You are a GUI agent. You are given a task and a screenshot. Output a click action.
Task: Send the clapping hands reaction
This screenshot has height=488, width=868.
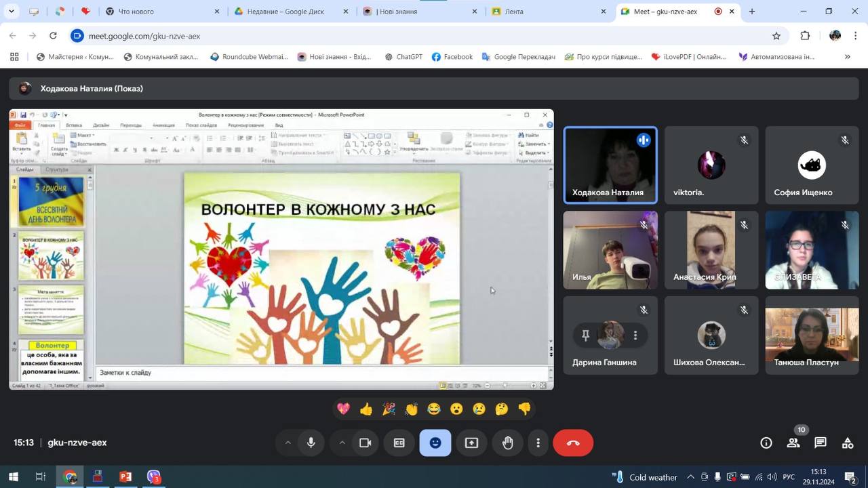(412, 409)
